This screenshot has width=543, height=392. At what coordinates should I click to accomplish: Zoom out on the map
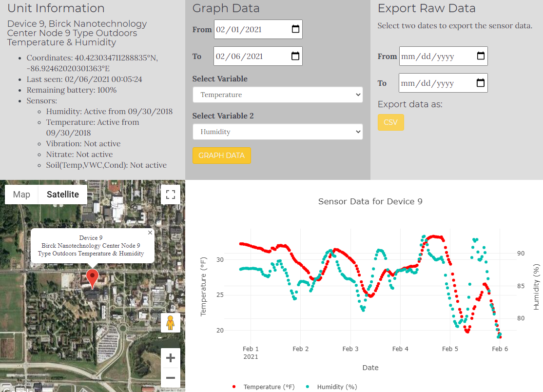click(171, 377)
